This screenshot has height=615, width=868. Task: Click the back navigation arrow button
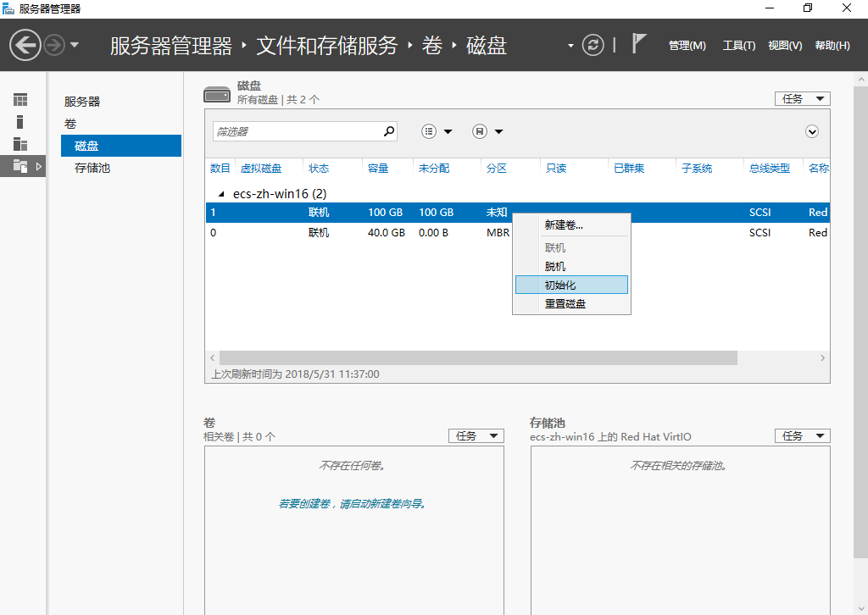[x=25, y=45]
